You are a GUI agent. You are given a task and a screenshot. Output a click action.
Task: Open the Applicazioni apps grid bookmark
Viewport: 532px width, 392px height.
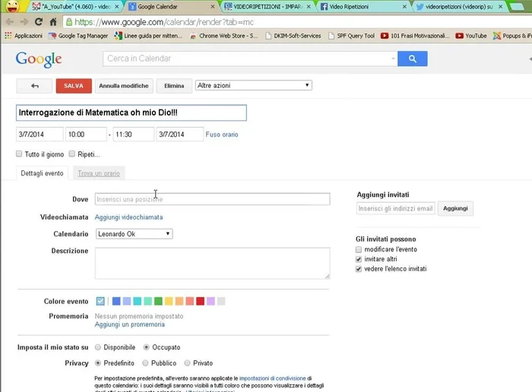coord(24,36)
